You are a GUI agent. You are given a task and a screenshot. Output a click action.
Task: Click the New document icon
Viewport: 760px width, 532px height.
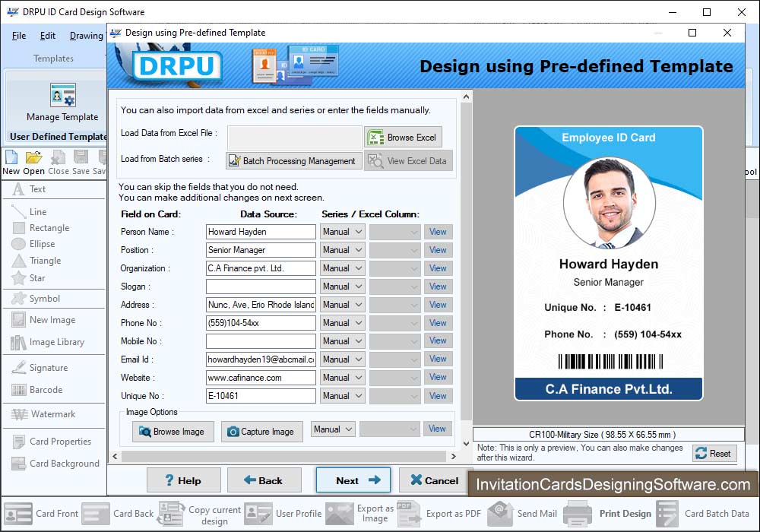[11, 157]
